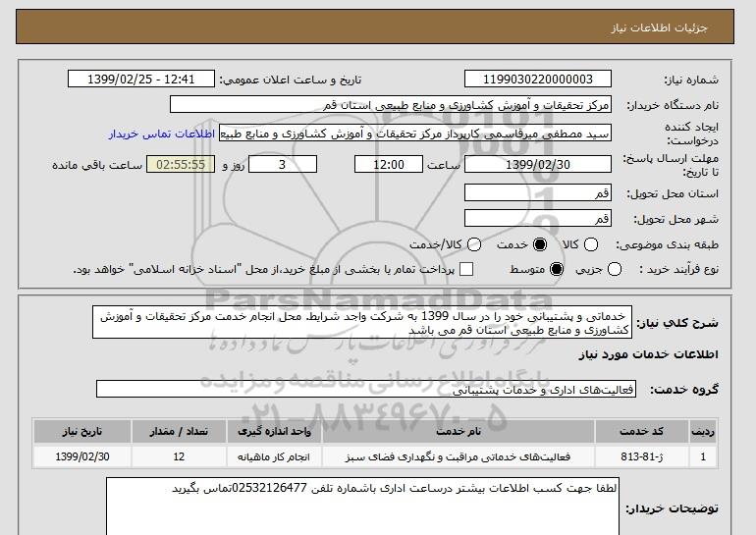The image size is (756, 535).
Task: Click the تاریخ نیاز column header
Action: click(81, 431)
